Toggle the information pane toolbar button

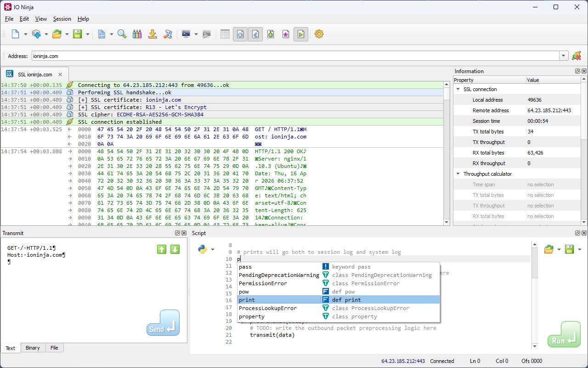click(240, 34)
